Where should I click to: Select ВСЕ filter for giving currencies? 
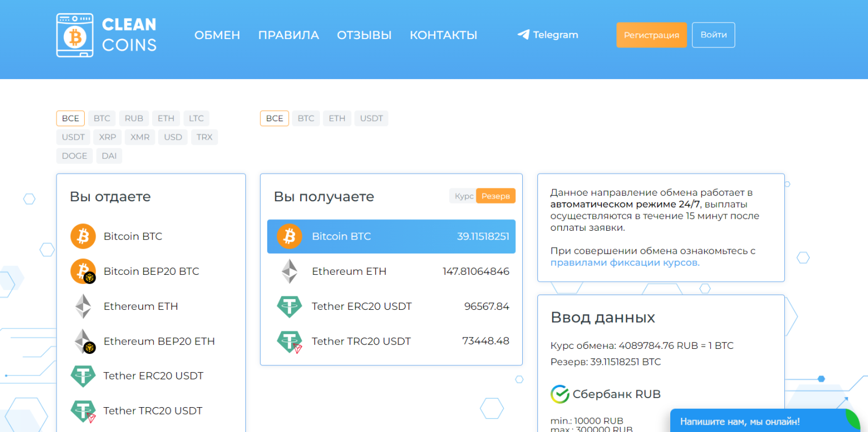pos(71,118)
